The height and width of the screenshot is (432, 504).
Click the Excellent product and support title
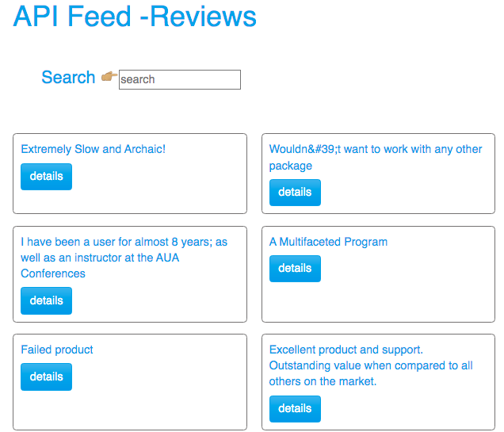click(x=371, y=365)
